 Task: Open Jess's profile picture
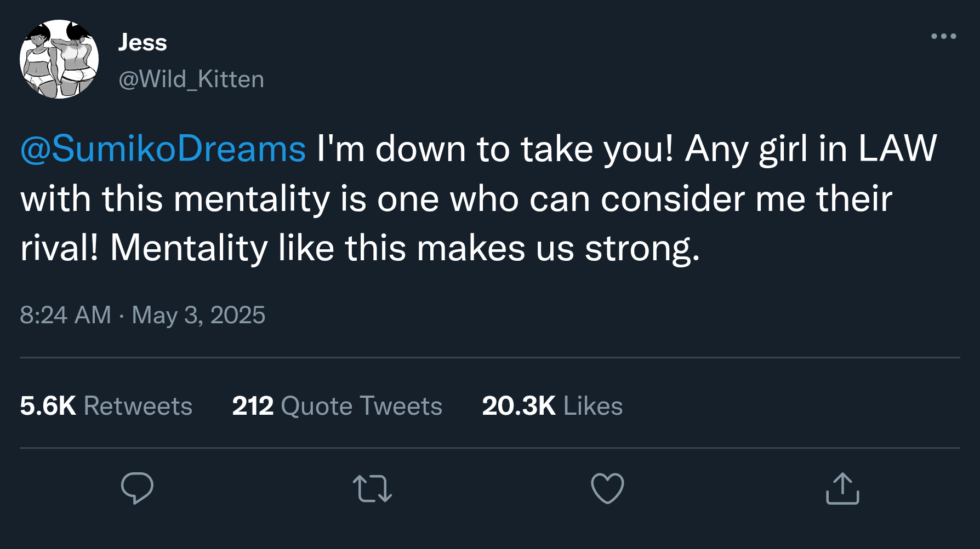pos(59,59)
